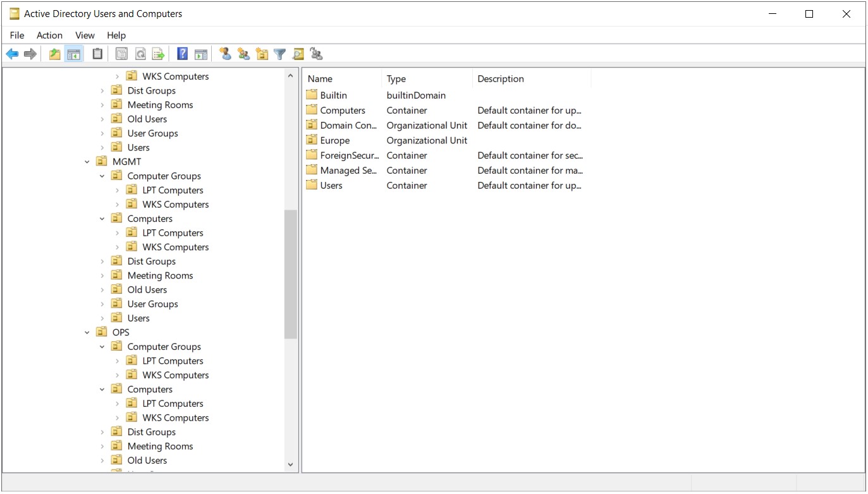Image resolution: width=868 pixels, height=494 pixels.
Task: Open Help with the blue question mark icon
Action: [183, 54]
